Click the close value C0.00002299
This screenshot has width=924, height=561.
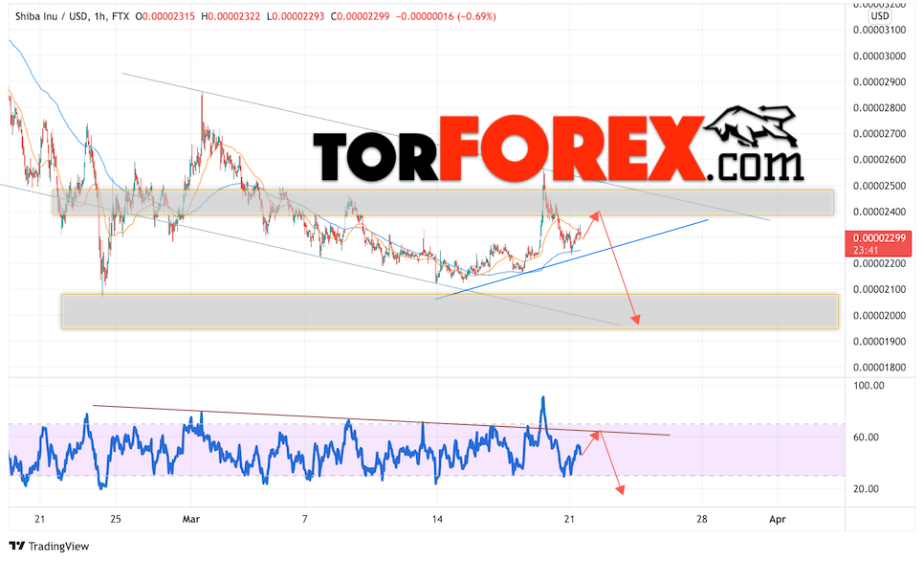click(360, 16)
